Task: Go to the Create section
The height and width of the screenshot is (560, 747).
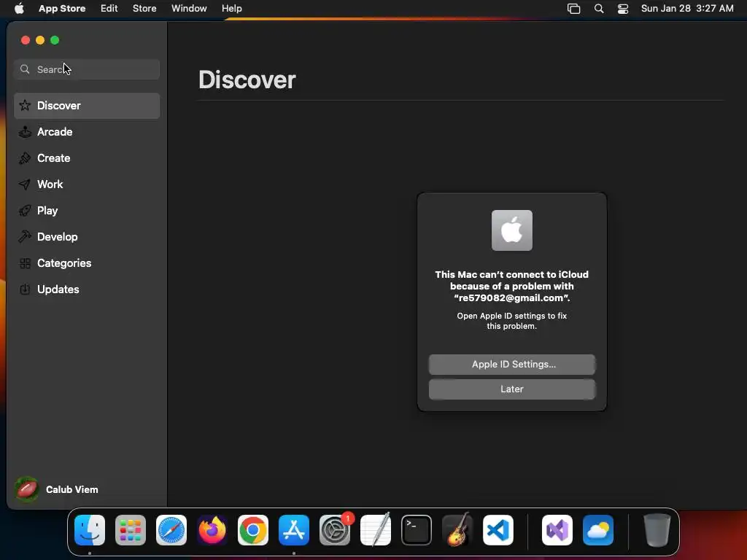Action: 87,158
